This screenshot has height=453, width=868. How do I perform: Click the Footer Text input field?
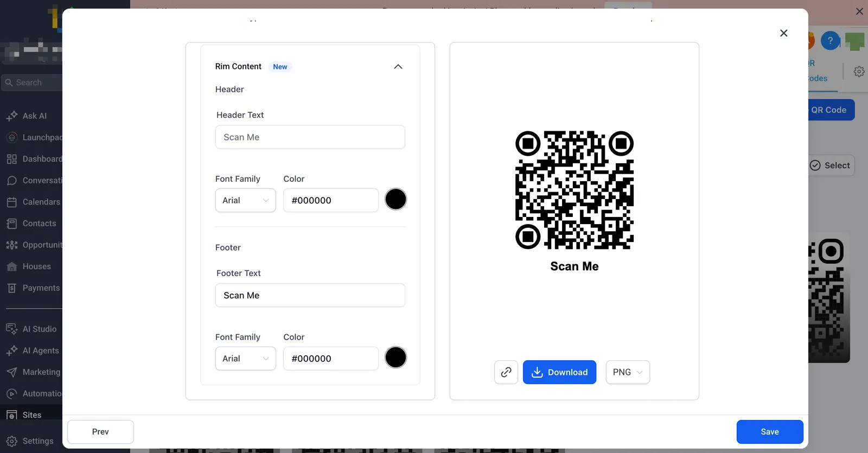[x=310, y=295]
